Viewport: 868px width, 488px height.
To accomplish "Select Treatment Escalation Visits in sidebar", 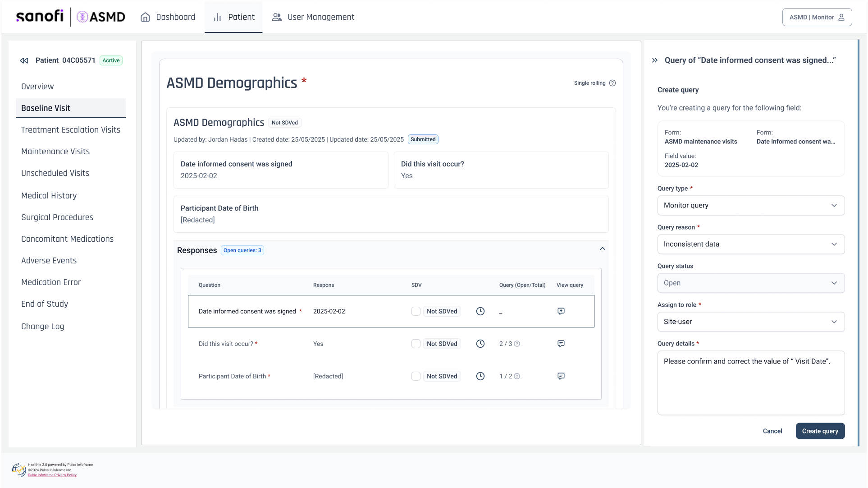I will click(x=71, y=130).
